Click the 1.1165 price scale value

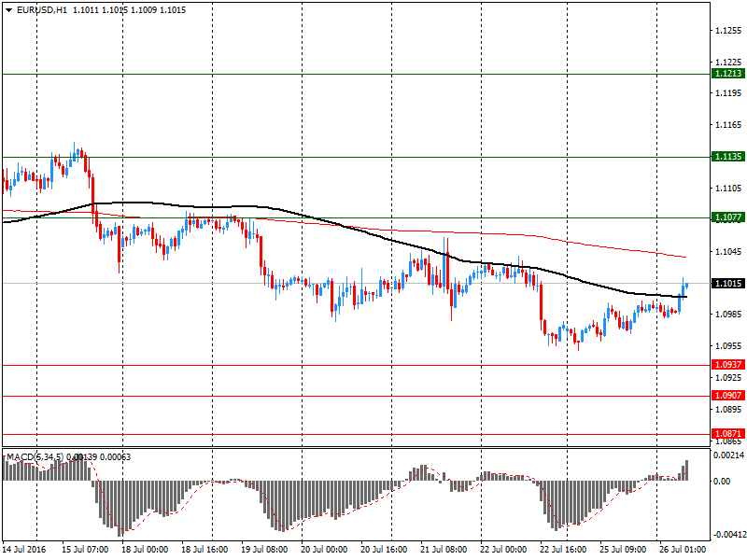[728, 125]
